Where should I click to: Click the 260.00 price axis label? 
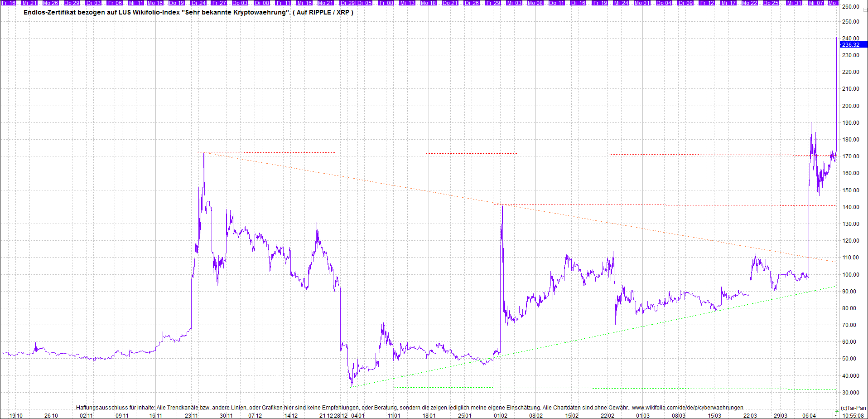(x=850, y=7)
